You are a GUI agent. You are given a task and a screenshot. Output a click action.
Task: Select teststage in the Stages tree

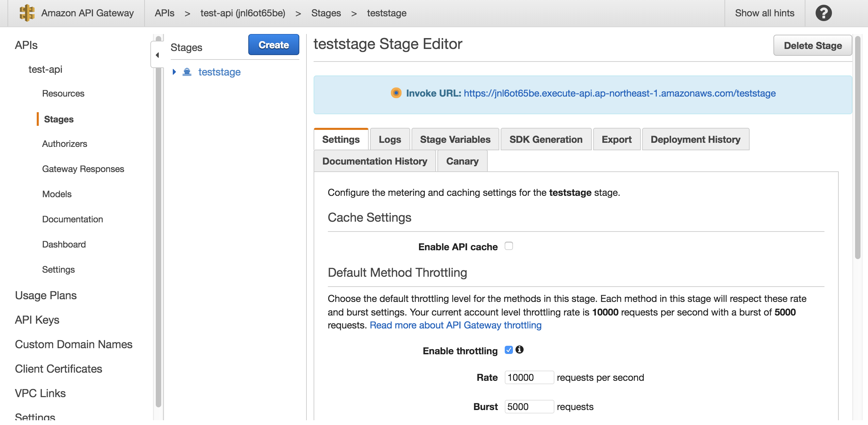(x=219, y=72)
